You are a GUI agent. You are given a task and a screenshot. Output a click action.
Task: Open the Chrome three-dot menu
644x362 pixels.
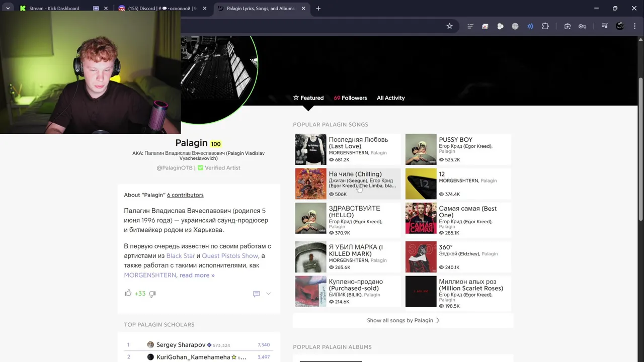click(634, 26)
